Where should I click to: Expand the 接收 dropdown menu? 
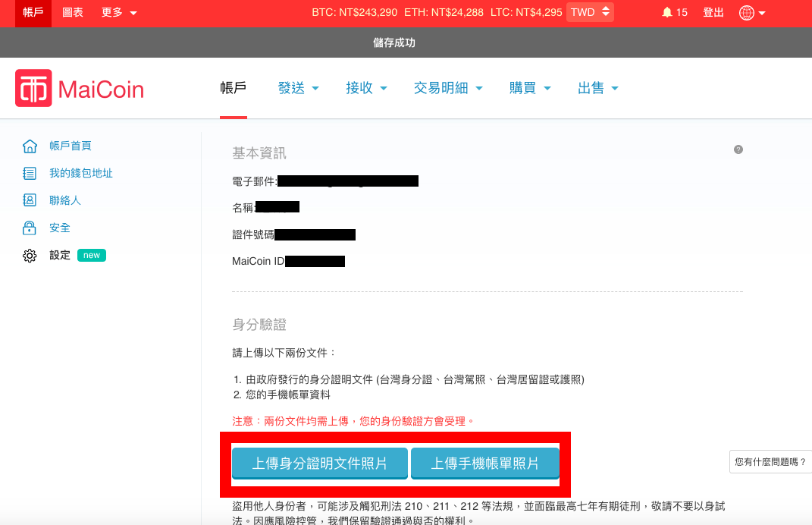click(366, 88)
